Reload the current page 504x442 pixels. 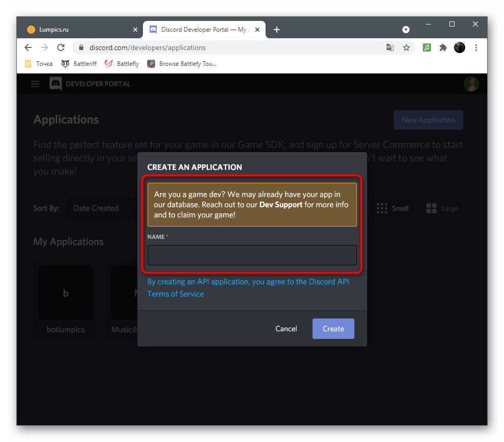coord(60,47)
